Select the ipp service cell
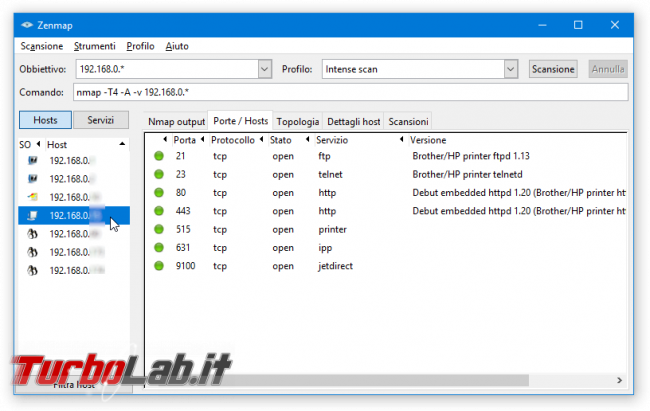The image size is (650, 411). pyautogui.click(x=325, y=248)
